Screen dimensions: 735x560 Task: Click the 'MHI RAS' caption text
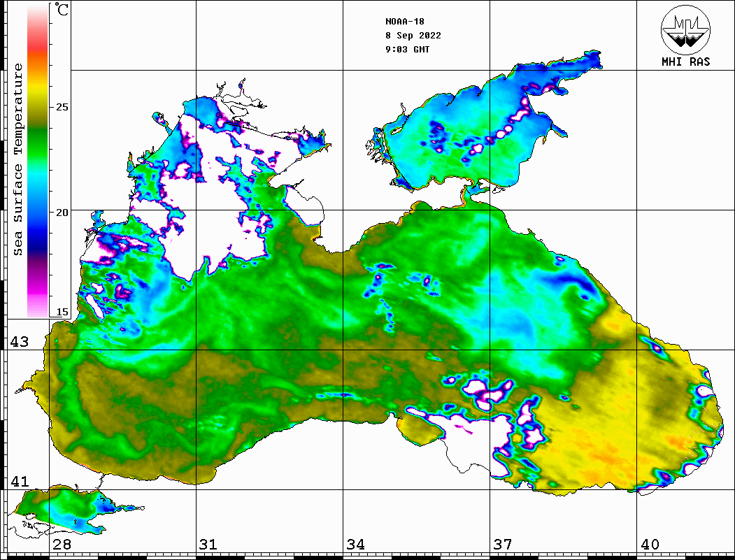686,62
